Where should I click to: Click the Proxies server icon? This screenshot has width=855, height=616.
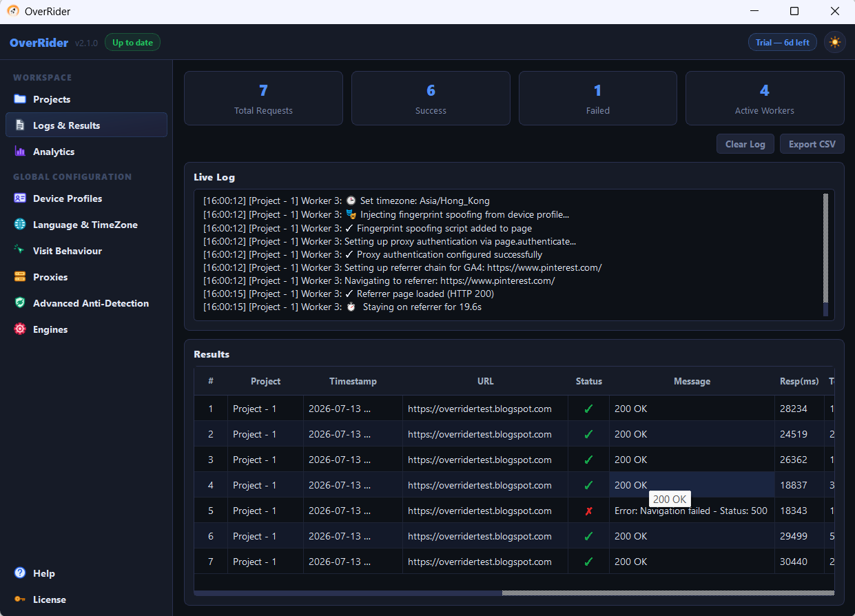[x=20, y=277]
